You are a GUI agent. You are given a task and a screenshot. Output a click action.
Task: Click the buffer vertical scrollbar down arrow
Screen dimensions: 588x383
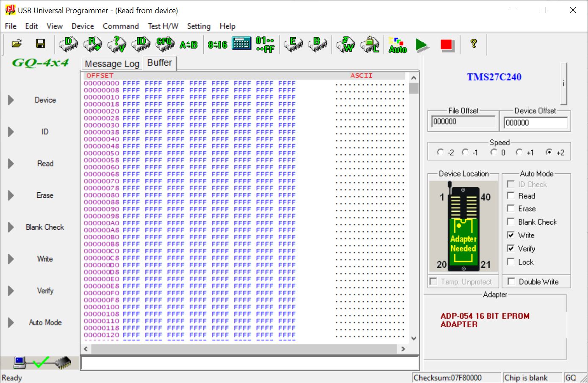click(414, 339)
